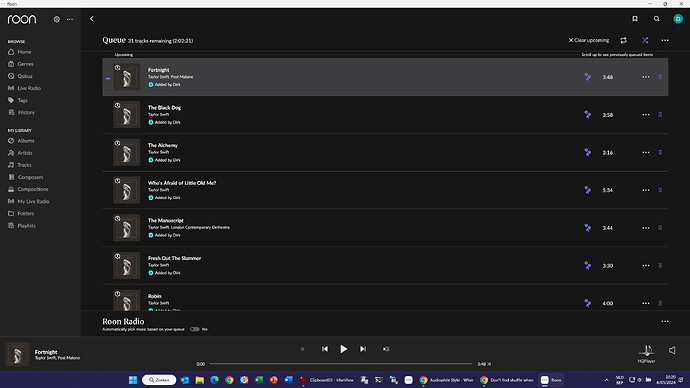
Task: Click artist link Post Malone under Fortnight in queue
Action: pyautogui.click(x=182, y=77)
